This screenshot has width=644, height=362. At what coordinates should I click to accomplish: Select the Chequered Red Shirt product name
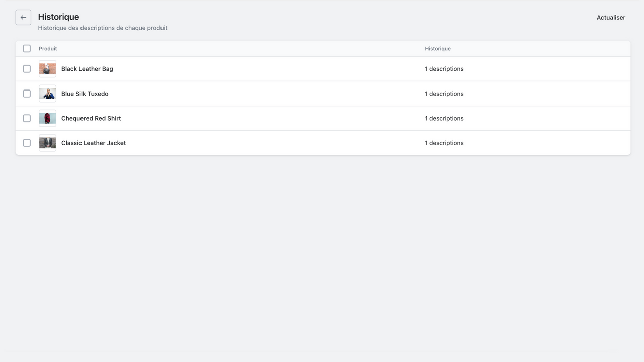(x=91, y=118)
